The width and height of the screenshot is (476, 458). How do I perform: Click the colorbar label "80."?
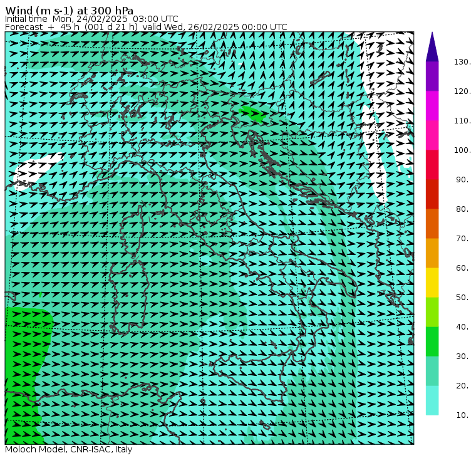coord(463,209)
